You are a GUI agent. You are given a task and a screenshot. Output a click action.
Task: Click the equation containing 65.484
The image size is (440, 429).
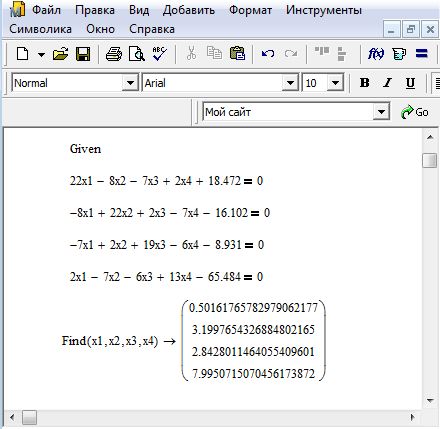[x=166, y=277]
